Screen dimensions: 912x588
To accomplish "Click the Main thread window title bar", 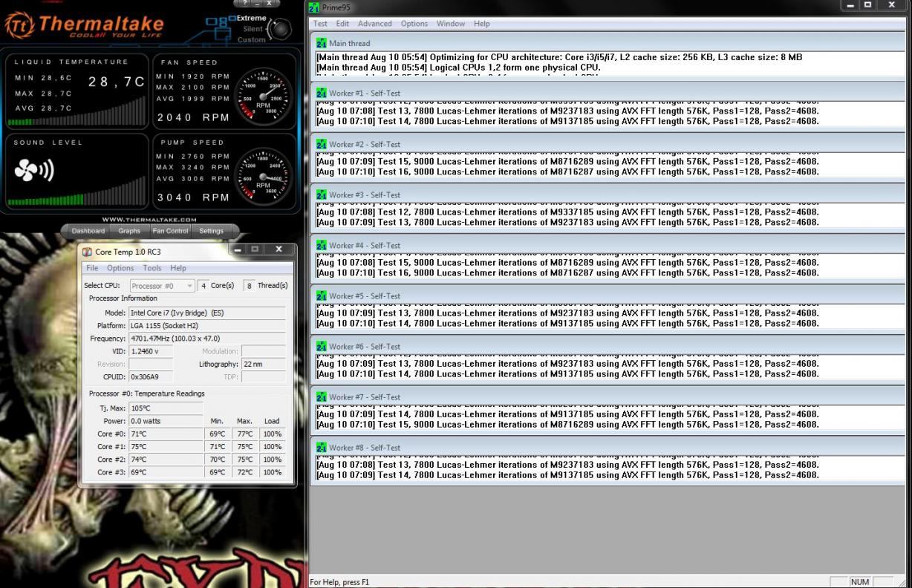I will (x=608, y=43).
